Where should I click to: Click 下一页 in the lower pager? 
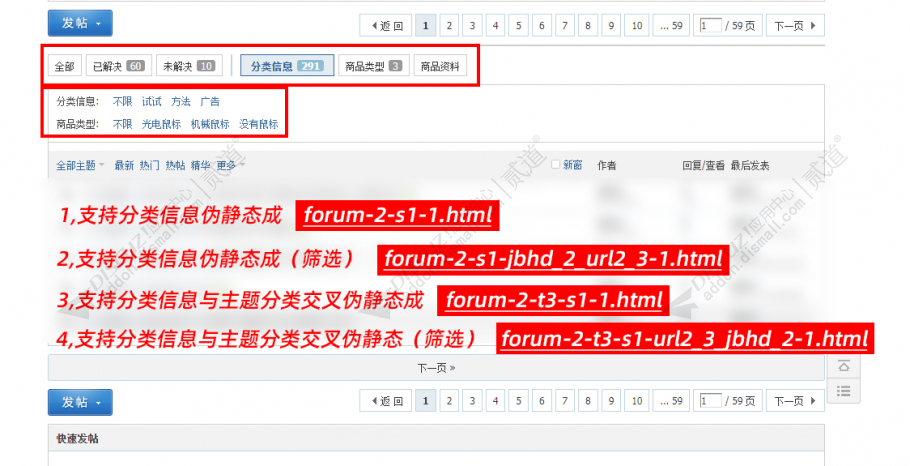point(795,401)
